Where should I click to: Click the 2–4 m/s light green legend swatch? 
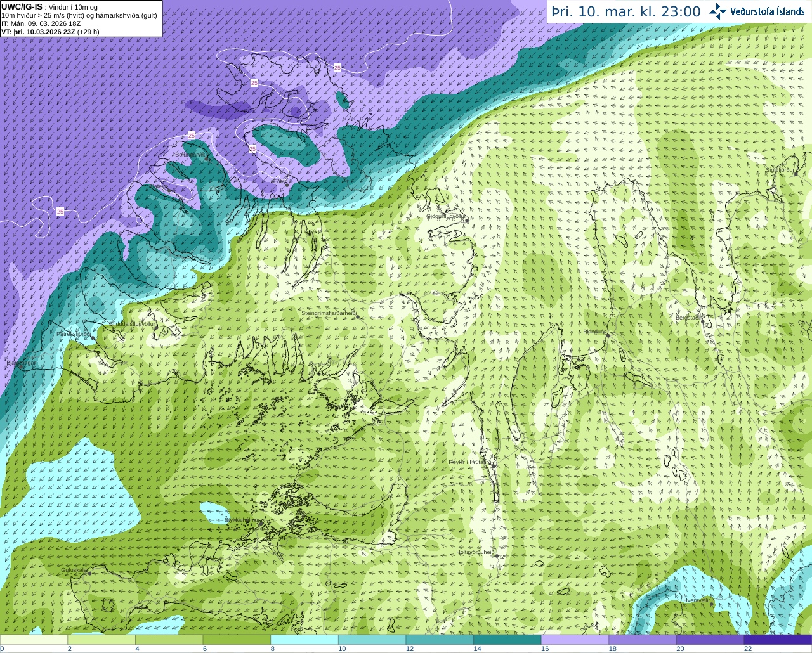pos(101,640)
